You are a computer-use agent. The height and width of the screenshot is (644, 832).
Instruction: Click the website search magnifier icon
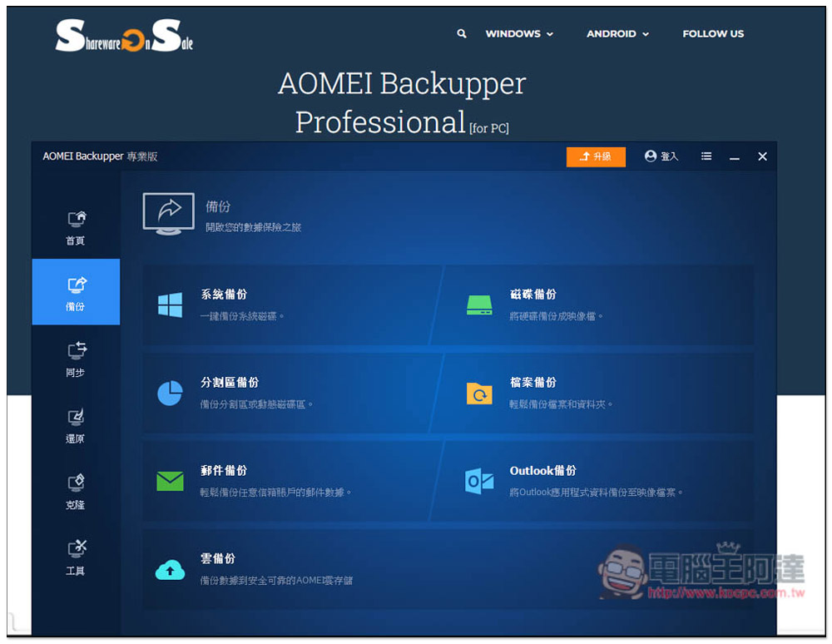click(462, 33)
